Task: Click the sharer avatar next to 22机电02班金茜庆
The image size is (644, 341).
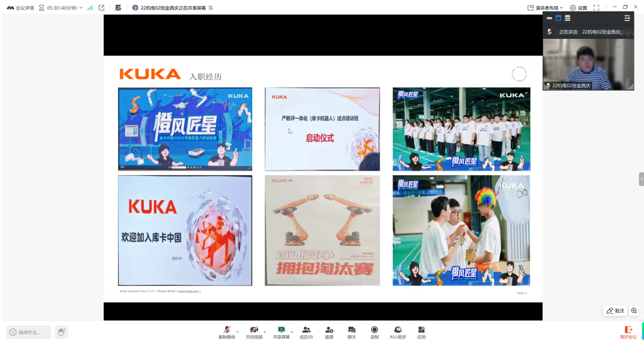Action: pyautogui.click(x=135, y=8)
